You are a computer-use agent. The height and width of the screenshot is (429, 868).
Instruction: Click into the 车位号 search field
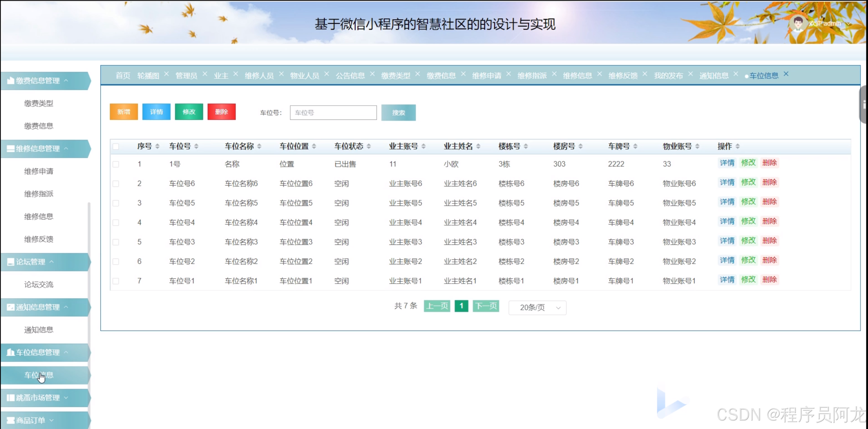point(333,112)
